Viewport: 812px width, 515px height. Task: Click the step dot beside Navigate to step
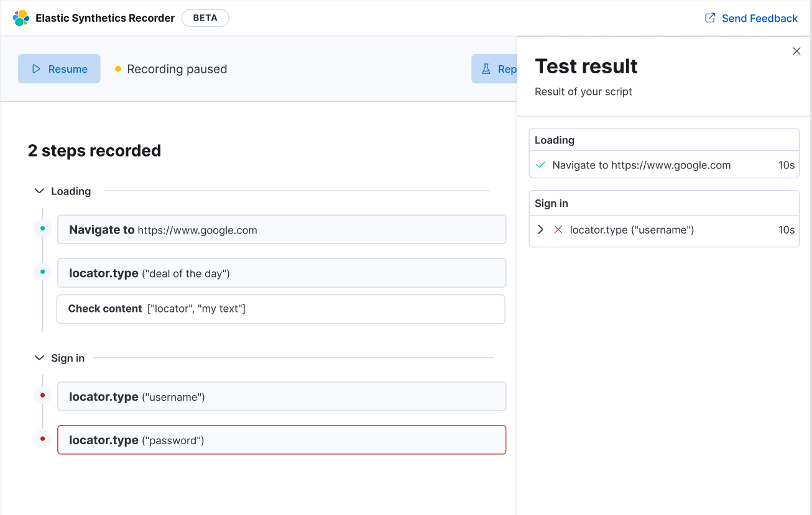(42, 229)
